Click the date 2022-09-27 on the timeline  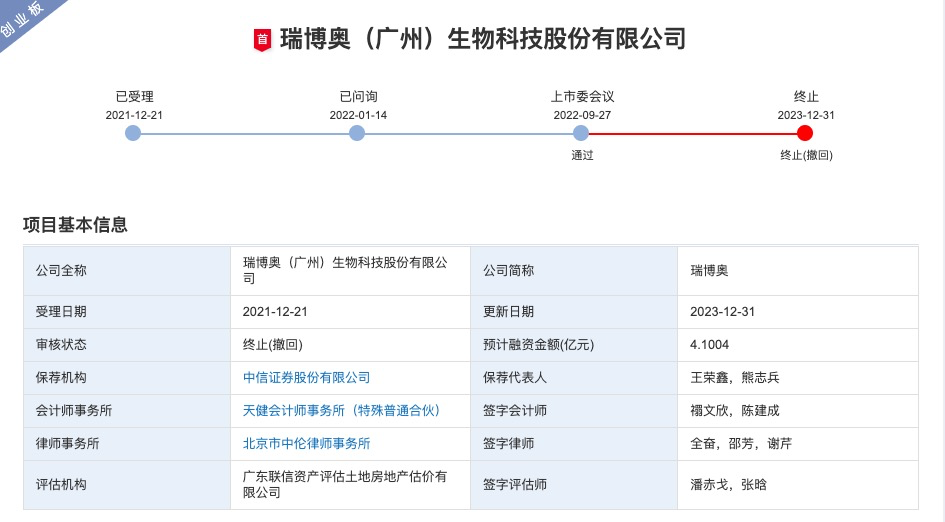(582, 115)
